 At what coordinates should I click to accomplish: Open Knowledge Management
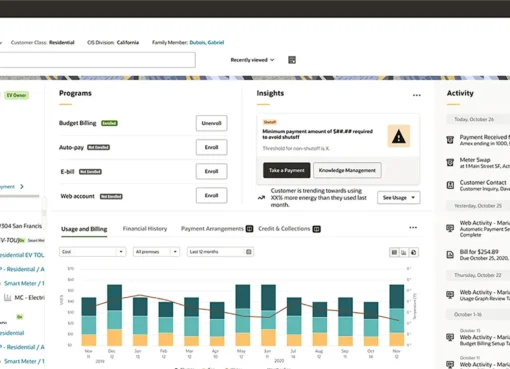click(347, 170)
